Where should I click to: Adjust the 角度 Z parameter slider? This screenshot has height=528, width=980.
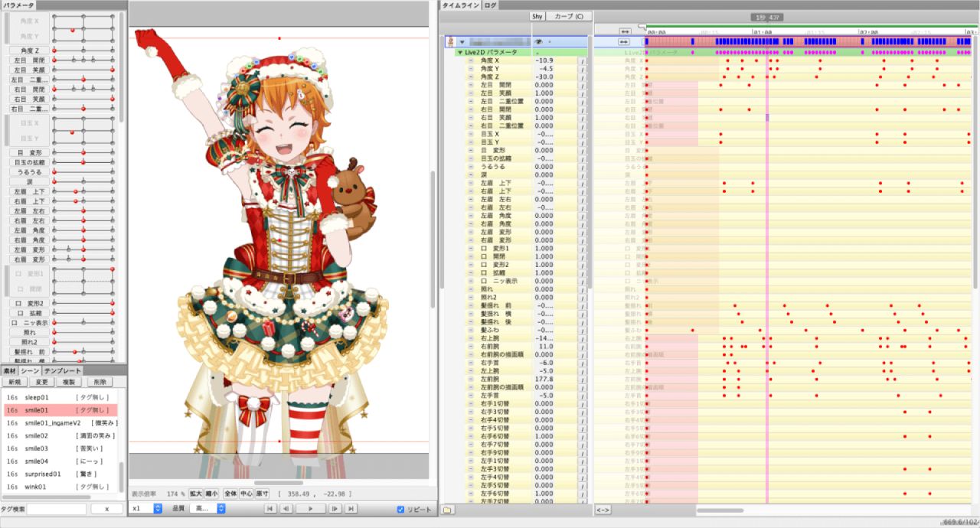pyautogui.click(x=83, y=50)
